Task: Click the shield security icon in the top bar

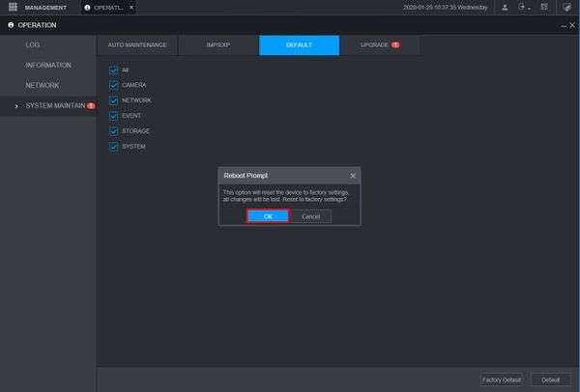Action: 566,7
